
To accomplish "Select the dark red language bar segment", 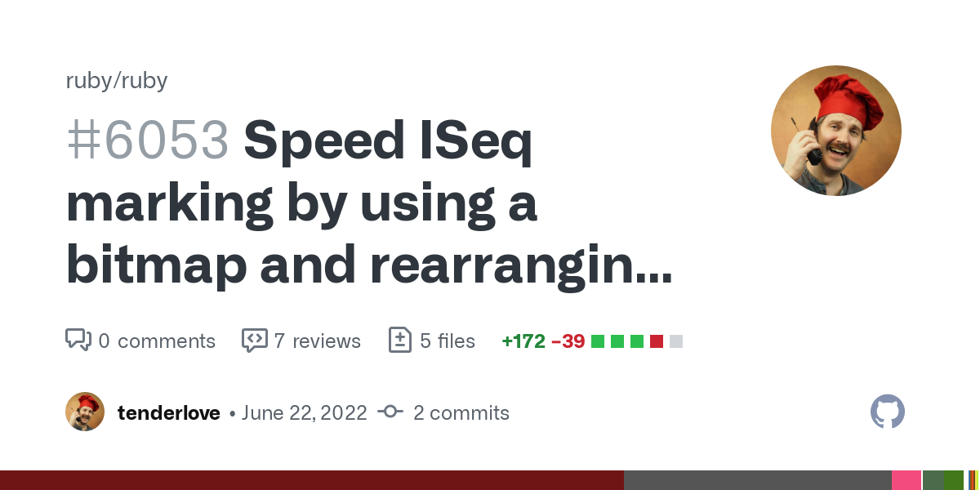I will pos(312,480).
